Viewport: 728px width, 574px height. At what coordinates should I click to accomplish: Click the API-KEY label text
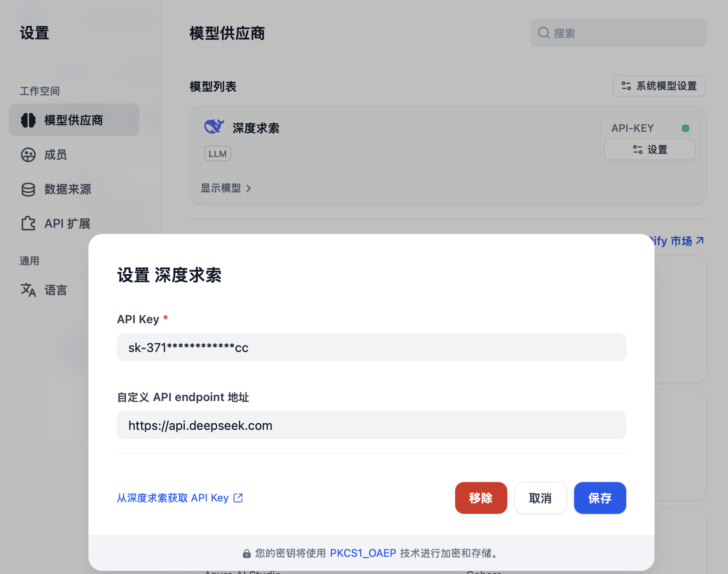632,128
